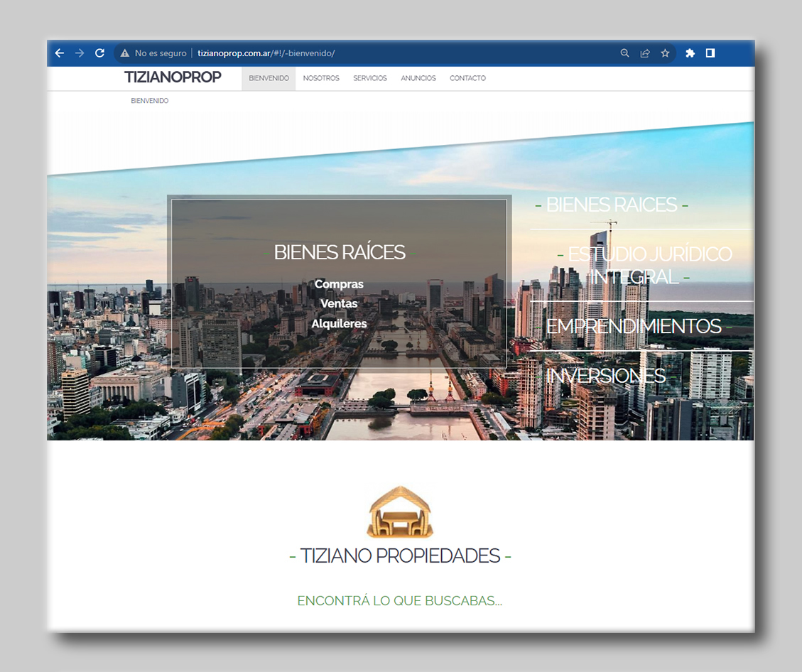802x672 pixels.
Task: Open the NOSOTROS menu item
Action: (x=321, y=78)
